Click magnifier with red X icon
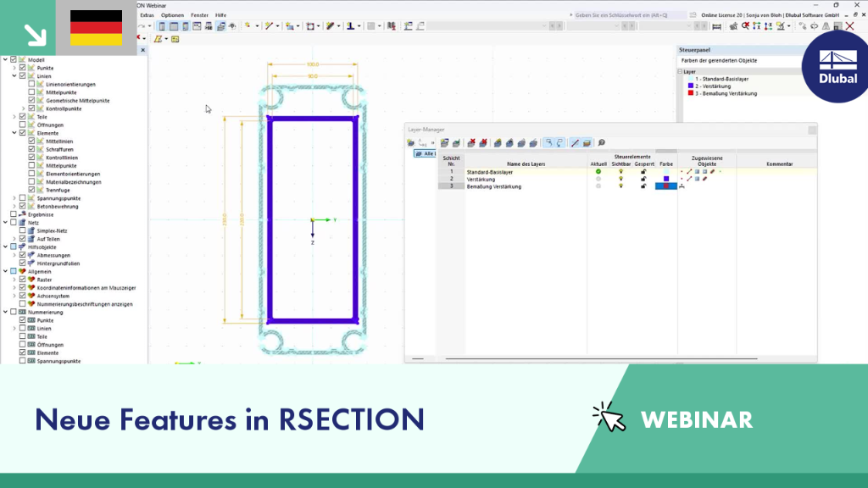This screenshot has width=868, height=488. point(746,26)
